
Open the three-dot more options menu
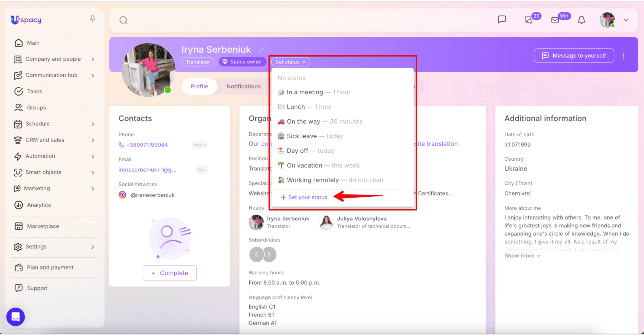click(624, 56)
